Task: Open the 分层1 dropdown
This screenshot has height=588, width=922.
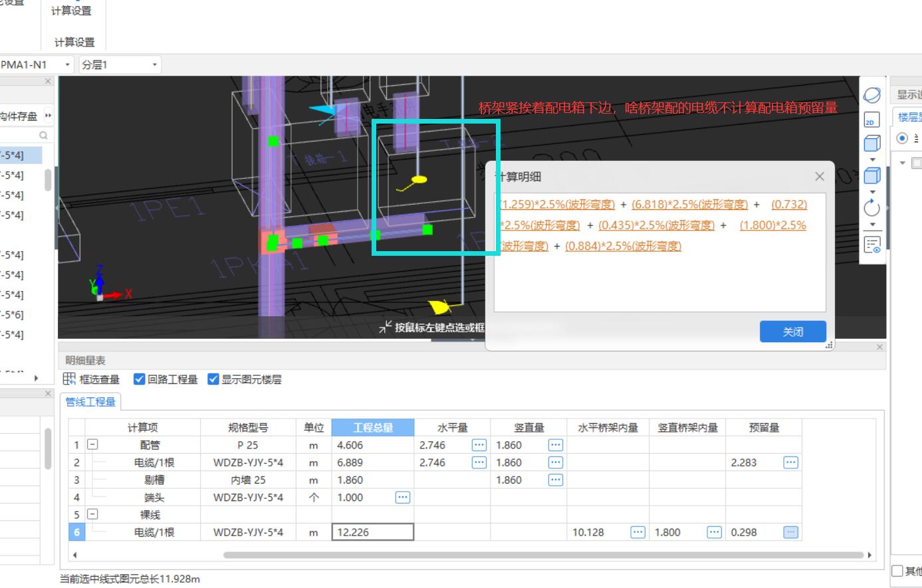Action: [154, 64]
